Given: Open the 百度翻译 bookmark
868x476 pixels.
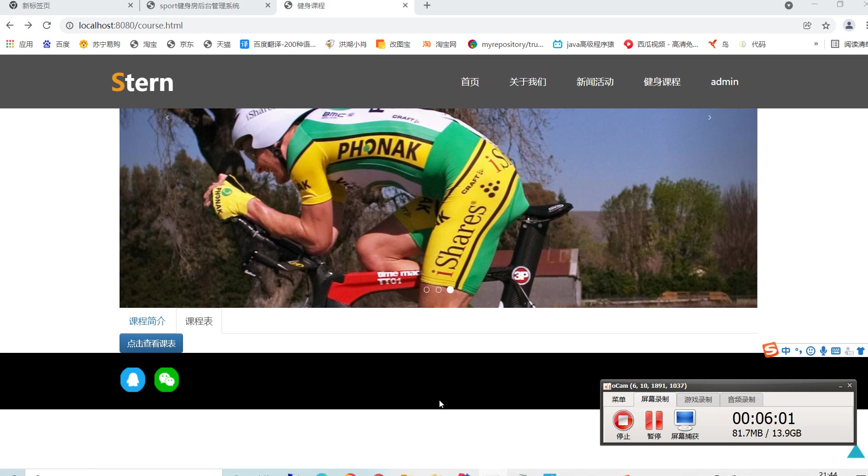Looking at the screenshot, I should (x=278, y=44).
